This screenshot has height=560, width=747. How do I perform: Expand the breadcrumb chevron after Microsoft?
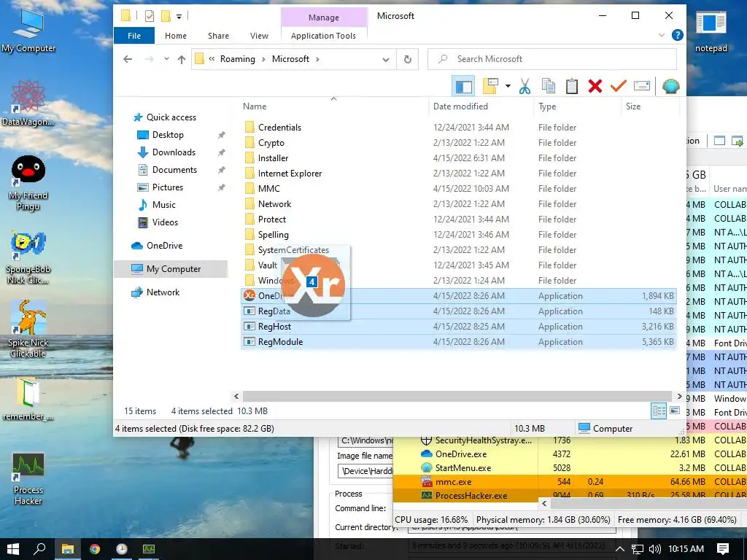pos(317,59)
